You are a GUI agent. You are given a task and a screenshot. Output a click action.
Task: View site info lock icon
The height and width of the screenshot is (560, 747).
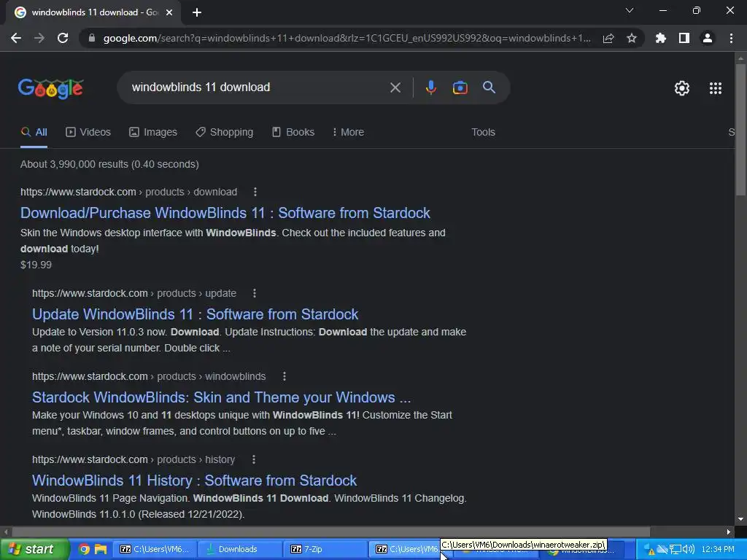click(92, 38)
